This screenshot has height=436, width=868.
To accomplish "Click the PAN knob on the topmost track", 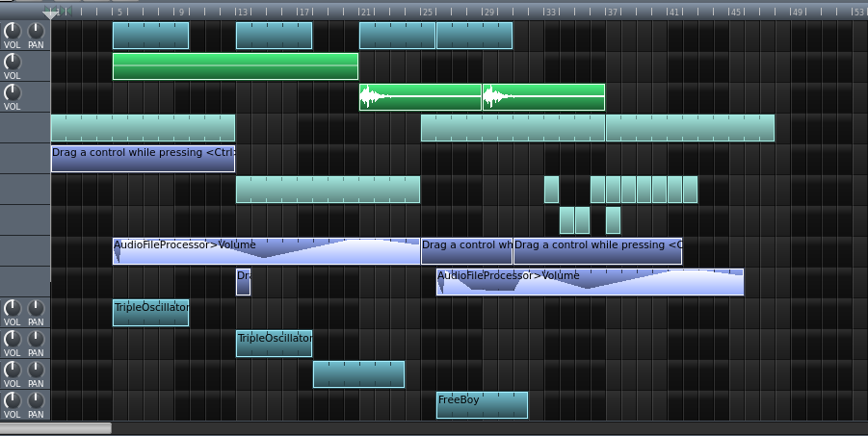I will (x=36, y=31).
